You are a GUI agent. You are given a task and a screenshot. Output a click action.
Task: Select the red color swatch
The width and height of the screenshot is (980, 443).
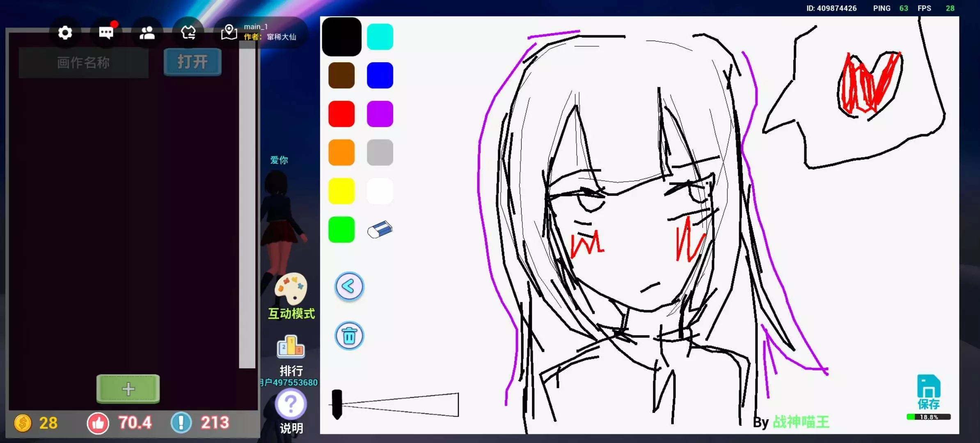point(341,114)
